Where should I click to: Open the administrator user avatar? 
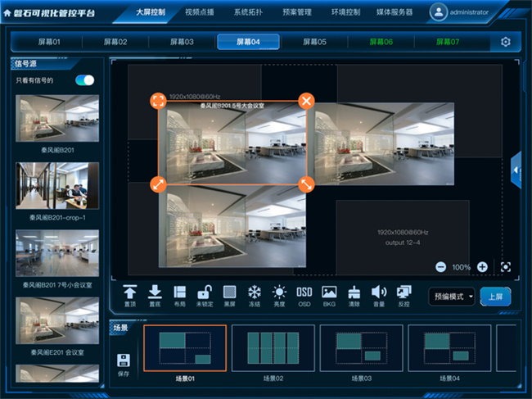pyautogui.click(x=439, y=12)
